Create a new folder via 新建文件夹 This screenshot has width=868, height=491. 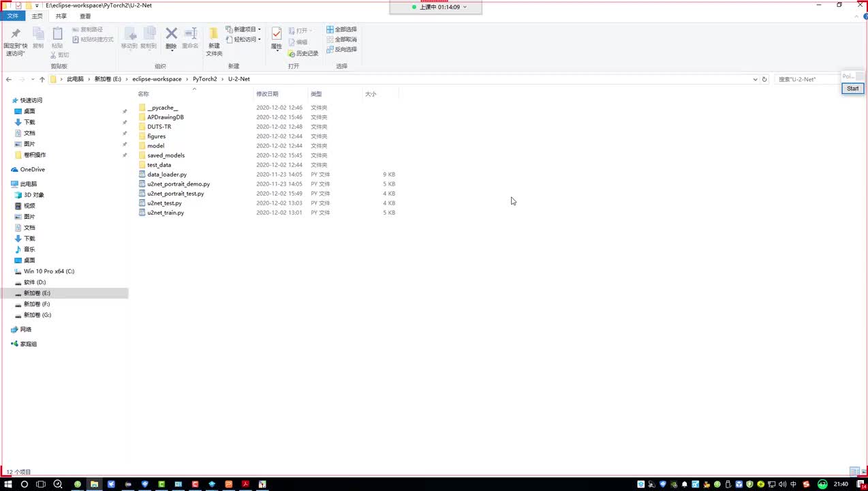214,42
